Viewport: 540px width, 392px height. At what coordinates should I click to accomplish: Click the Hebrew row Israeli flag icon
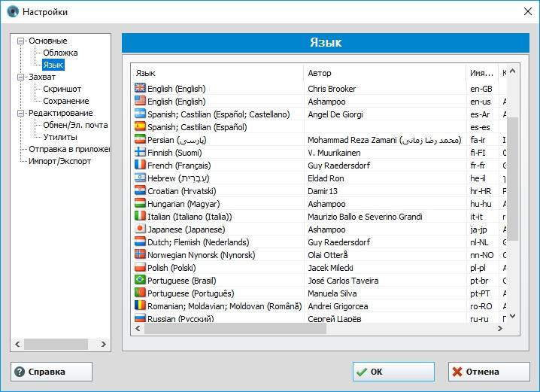point(140,178)
